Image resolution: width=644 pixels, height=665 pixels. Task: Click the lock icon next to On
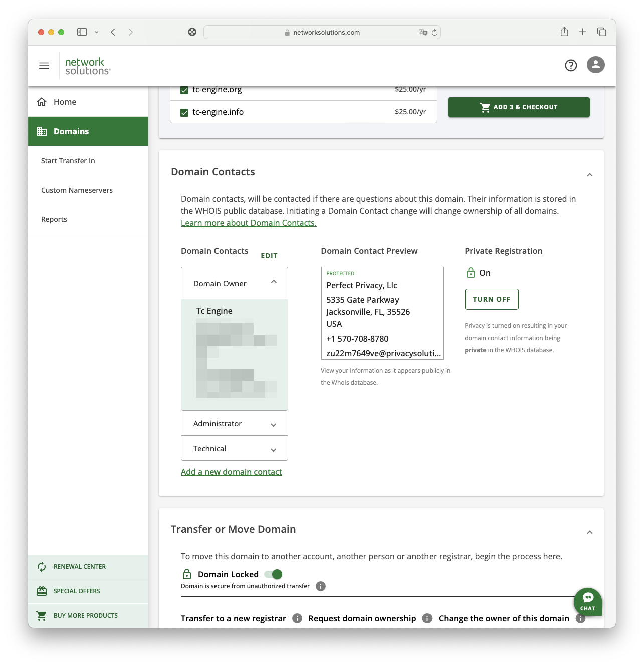pyautogui.click(x=471, y=273)
